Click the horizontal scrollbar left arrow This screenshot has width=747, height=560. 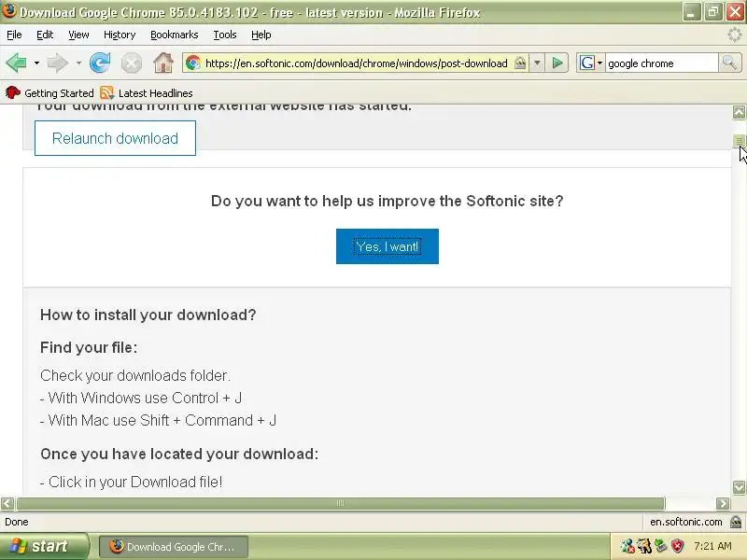pos(7,503)
